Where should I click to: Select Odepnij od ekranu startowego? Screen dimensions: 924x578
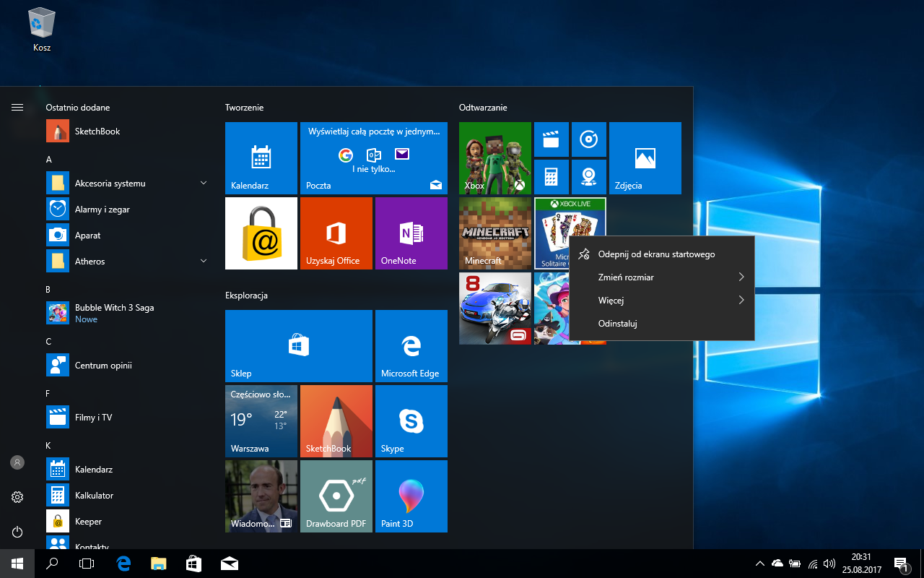656,254
